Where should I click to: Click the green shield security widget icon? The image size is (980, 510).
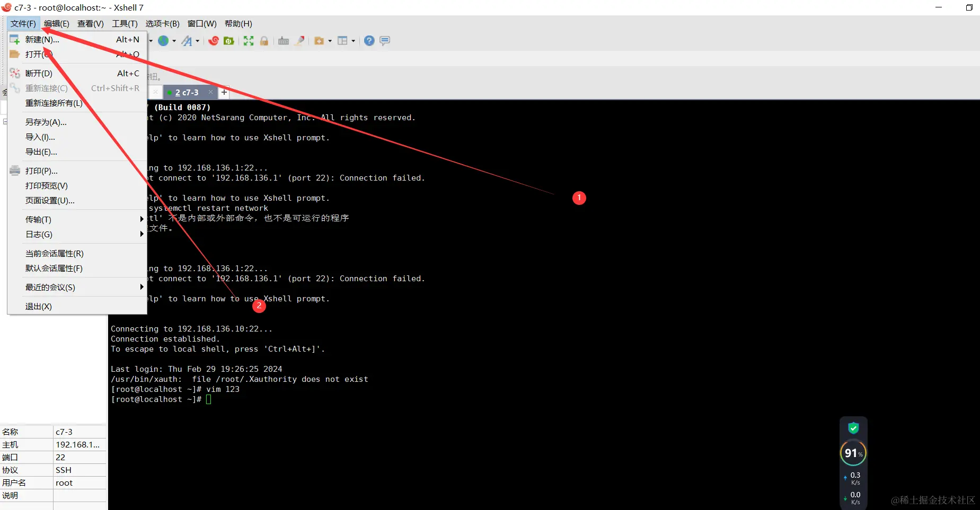point(853,428)
